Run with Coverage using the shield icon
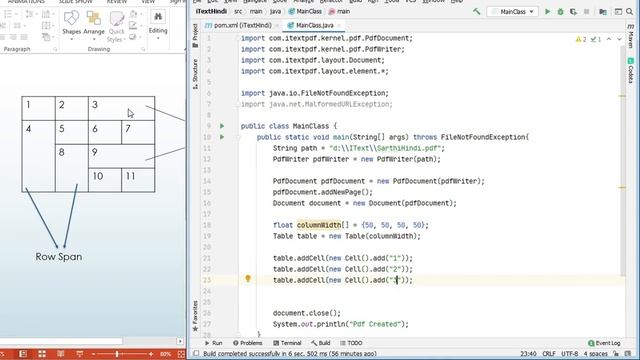The width and height of the screenshot is (640, 360). (573, 12)
